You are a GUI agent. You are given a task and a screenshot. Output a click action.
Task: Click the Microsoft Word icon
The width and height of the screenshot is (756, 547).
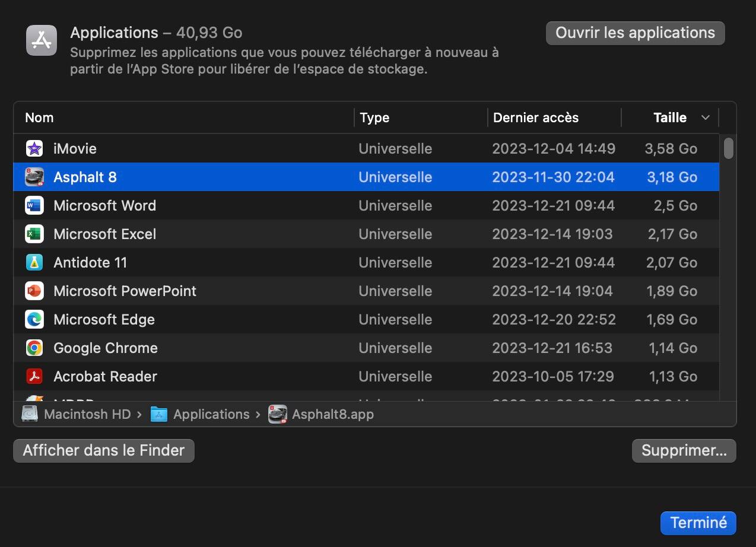34,205
